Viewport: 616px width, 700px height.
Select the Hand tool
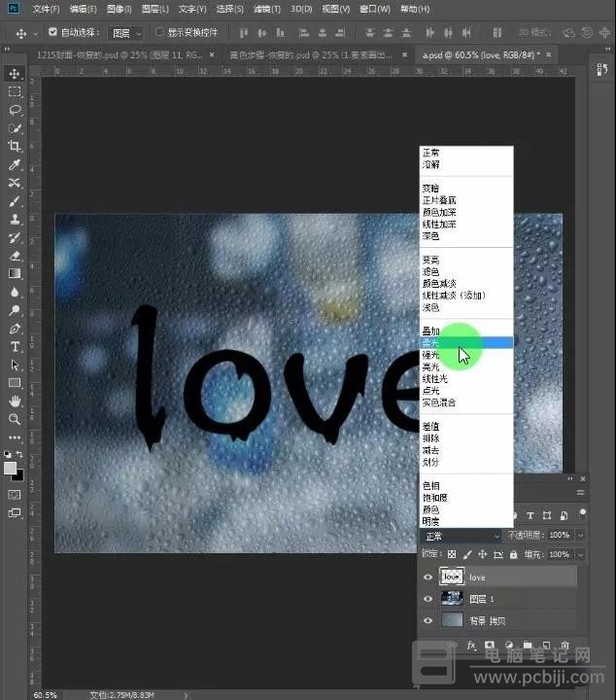(15, 402)
